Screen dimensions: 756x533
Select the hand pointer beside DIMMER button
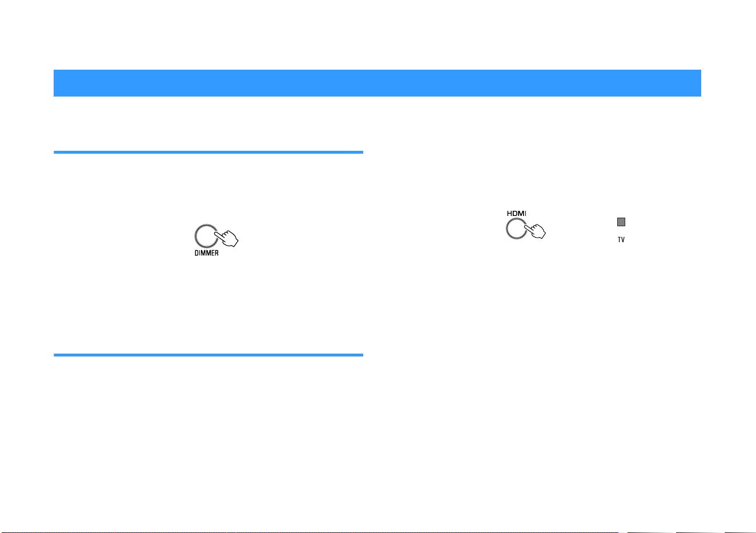pyautogui.click(x=226, y=239)
